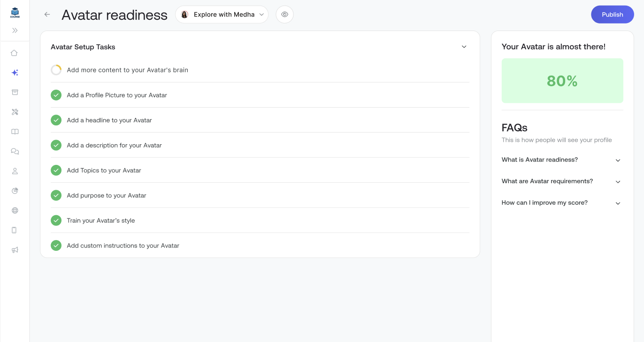Open the tools wrench icon in the sidebar

point(15,112)
